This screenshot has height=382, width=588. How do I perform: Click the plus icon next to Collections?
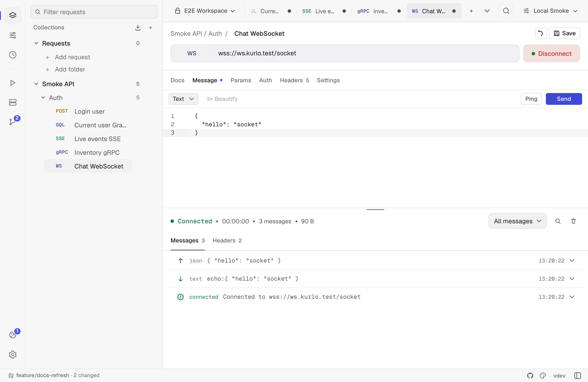tap(150, 28)
